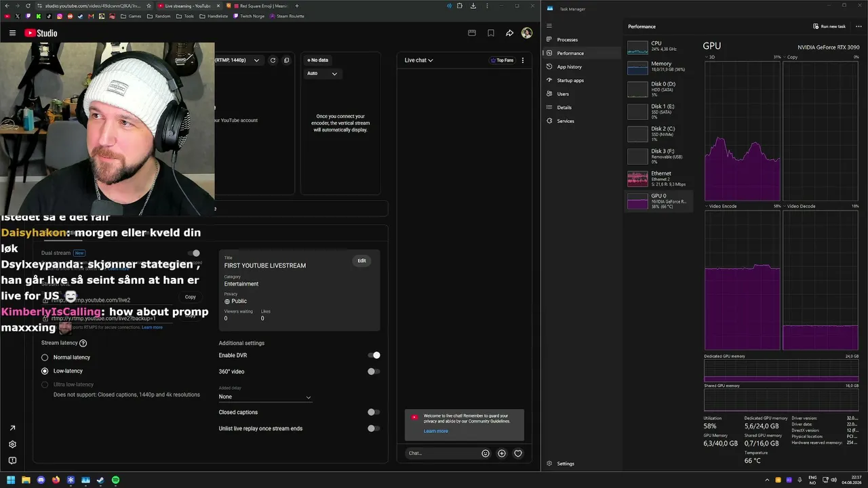The image size is (868, 488).
Task: Turn on the 360° video toggle
Action: [374, 371]
